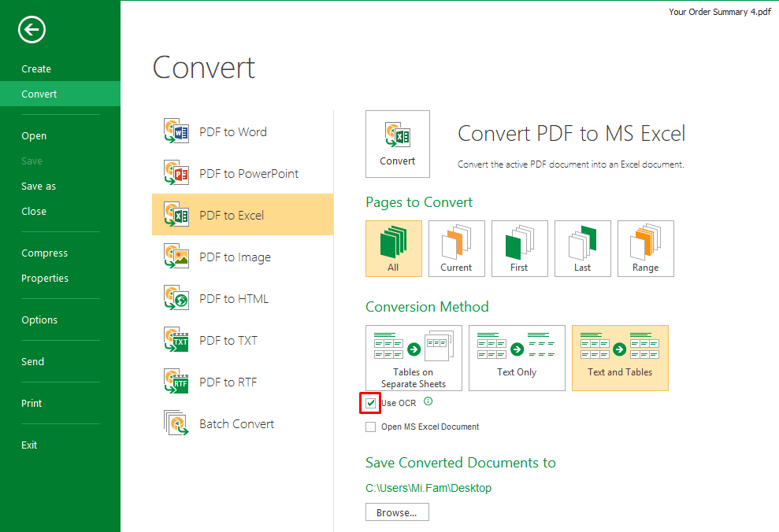Screen dimensions: 779x532
Task: Click the Use OCR info icon
Action: 428,401
